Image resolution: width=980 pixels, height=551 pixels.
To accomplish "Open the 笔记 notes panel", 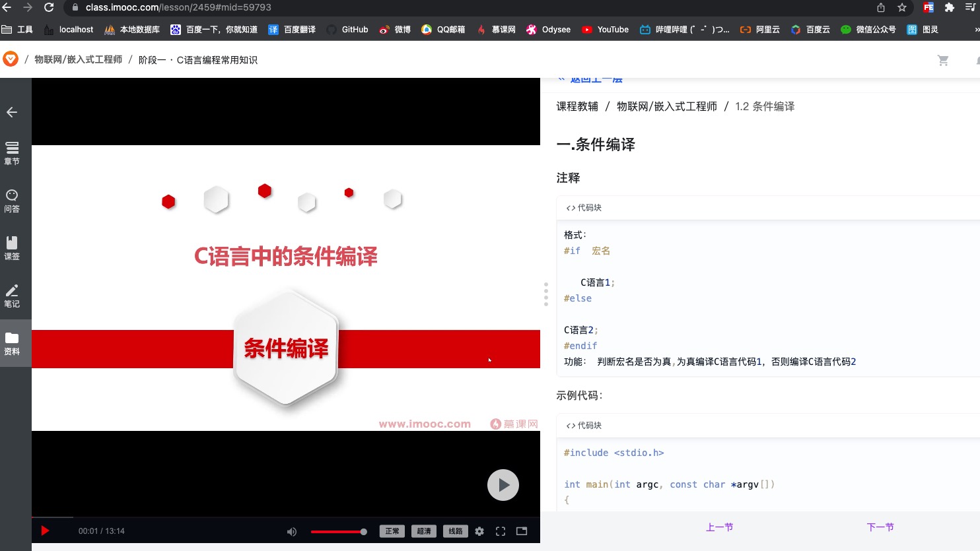I will (11, 295).
